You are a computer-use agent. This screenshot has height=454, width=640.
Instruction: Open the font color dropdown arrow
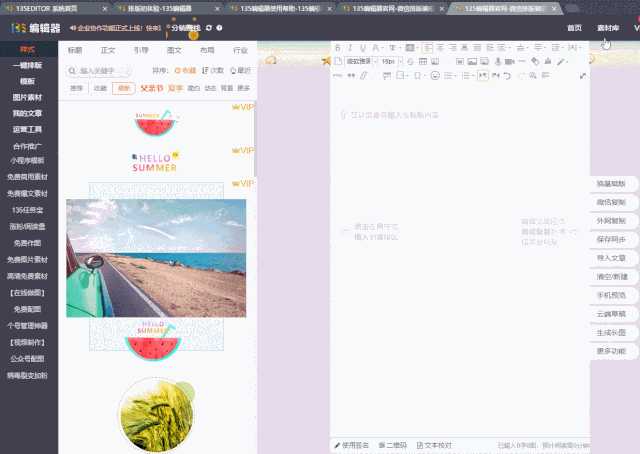[x=382, y=48]
